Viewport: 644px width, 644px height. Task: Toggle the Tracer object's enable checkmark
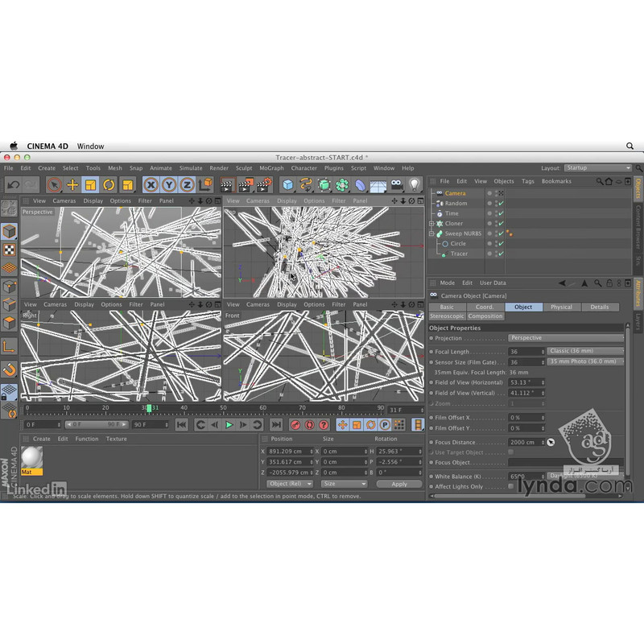(501, 254)
